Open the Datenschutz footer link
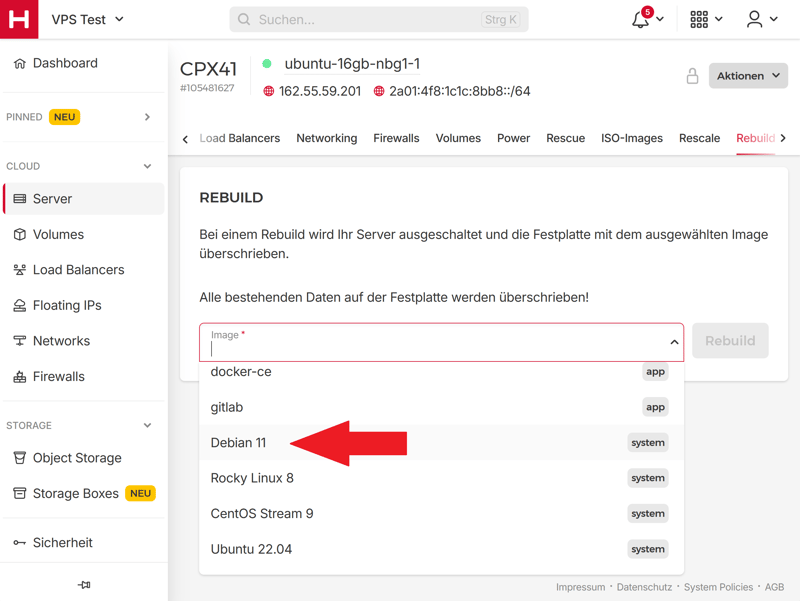The height and width of the screenshot is (601, 800). (x=643, y=587)
